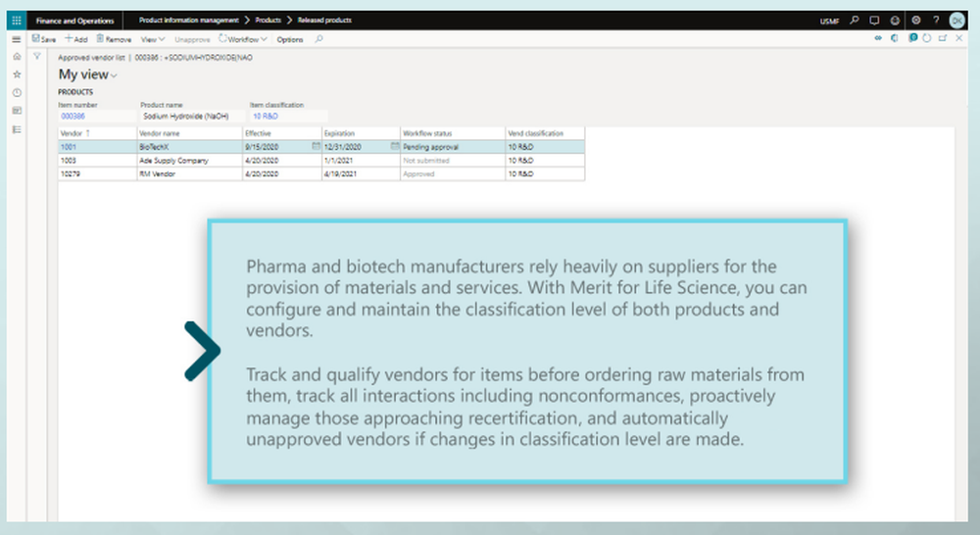
Task: Select vendor 1001 link
Action: coord(69,147)
